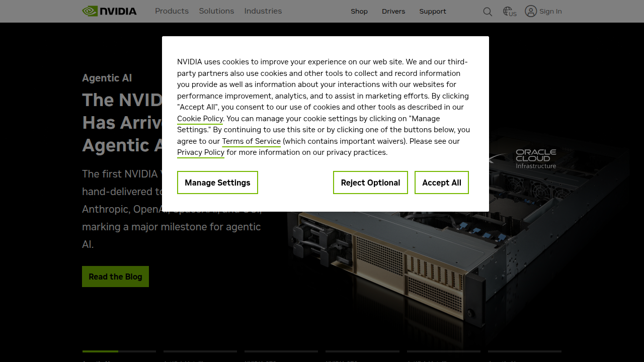Go to Shop in header
The height and width of the screenshot is (362, 644).
tap(359, 11)
